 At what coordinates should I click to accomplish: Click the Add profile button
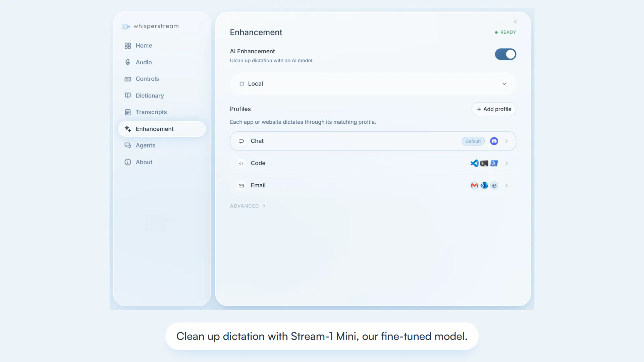[494, 109]
